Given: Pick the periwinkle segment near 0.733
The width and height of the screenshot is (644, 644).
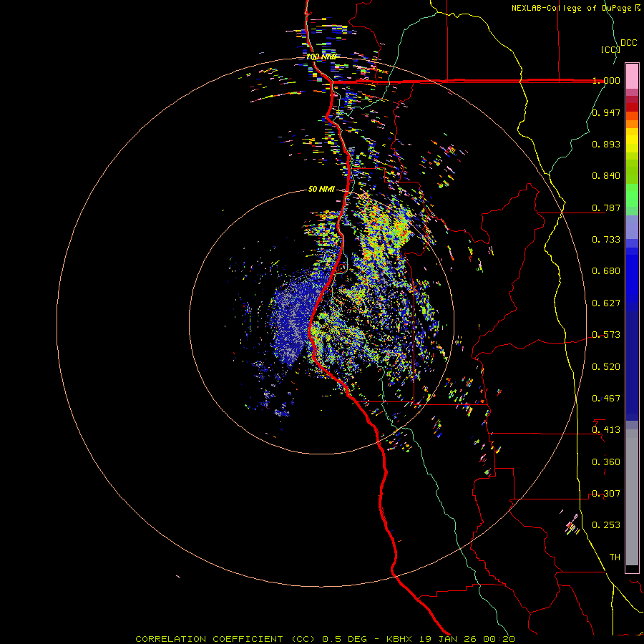Looking at the screenshot, I should point(632,227).
